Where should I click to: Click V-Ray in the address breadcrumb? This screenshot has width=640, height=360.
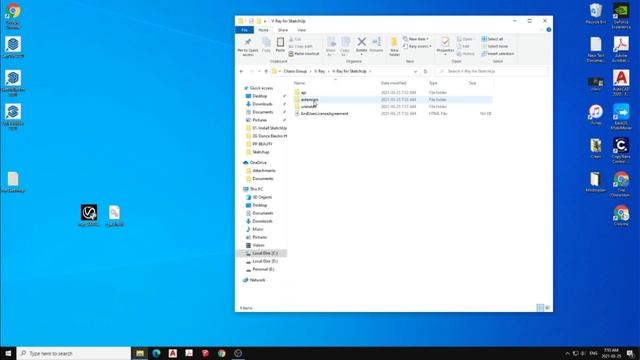[x=320, y=71]
